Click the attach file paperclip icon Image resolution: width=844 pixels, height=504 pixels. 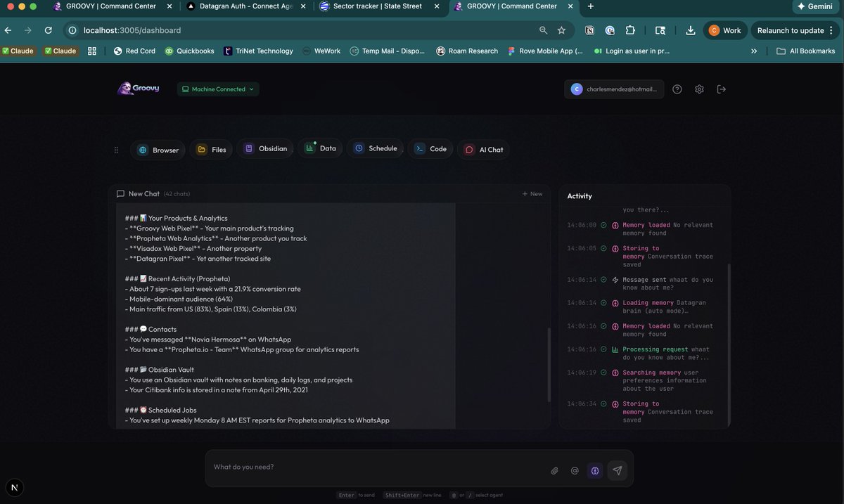point(554,470)
